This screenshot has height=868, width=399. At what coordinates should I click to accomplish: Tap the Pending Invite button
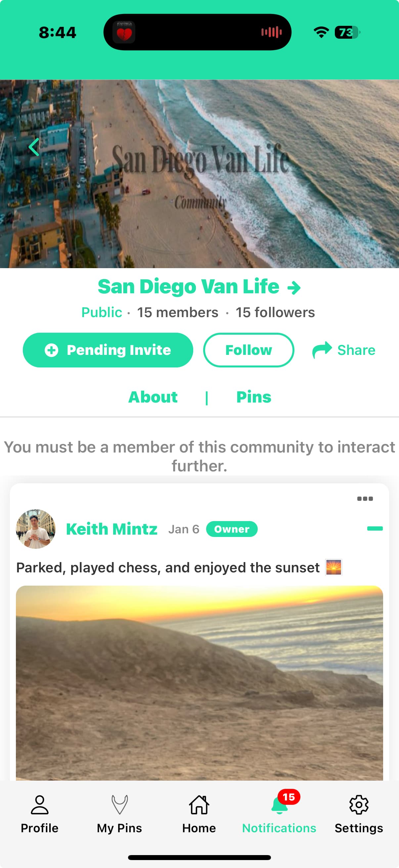pos(108,350)
